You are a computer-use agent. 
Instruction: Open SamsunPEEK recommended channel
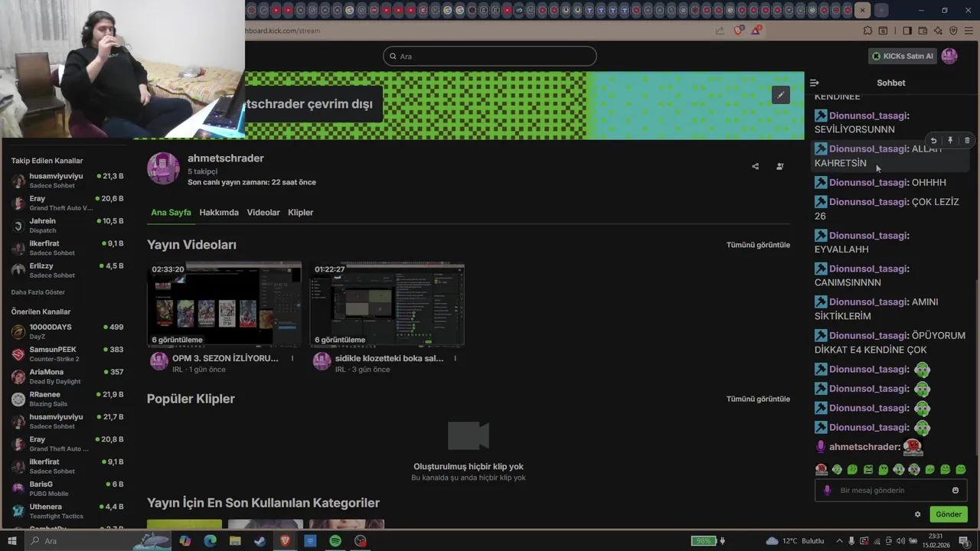coord(67,354)
